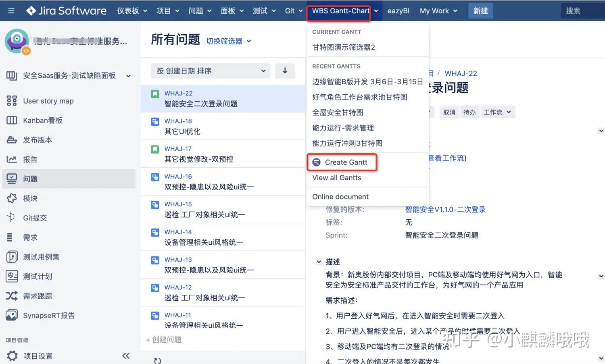Open the WHAJ-11 issue link

[177, 315]
